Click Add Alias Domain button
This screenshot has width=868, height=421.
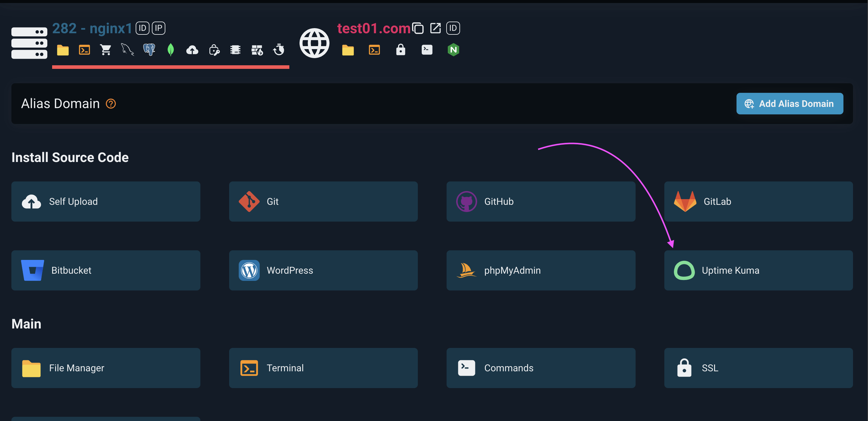[x=790, y=104]
